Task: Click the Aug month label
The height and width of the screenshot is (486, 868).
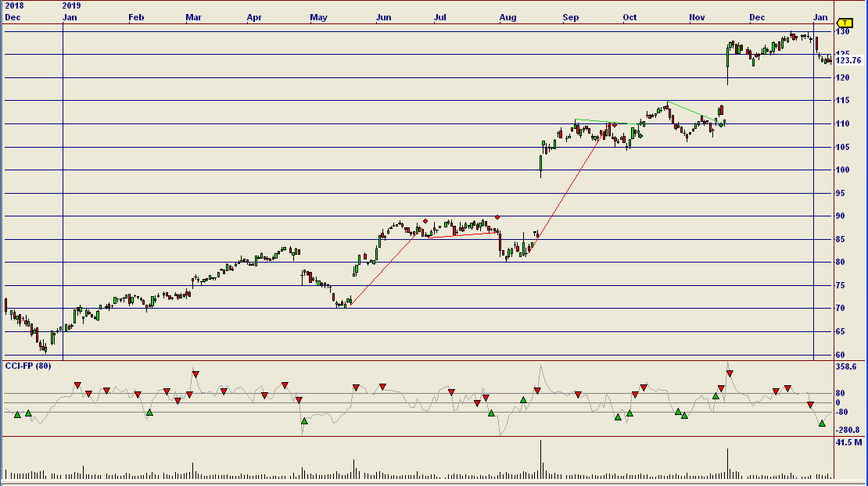Action: pos(508,18)
